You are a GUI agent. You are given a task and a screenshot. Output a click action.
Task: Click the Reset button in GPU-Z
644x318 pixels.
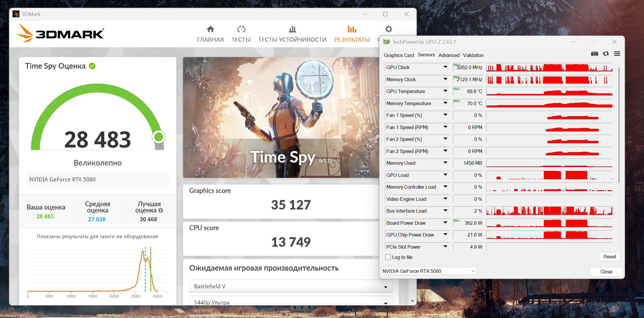[x=610, y=257]
